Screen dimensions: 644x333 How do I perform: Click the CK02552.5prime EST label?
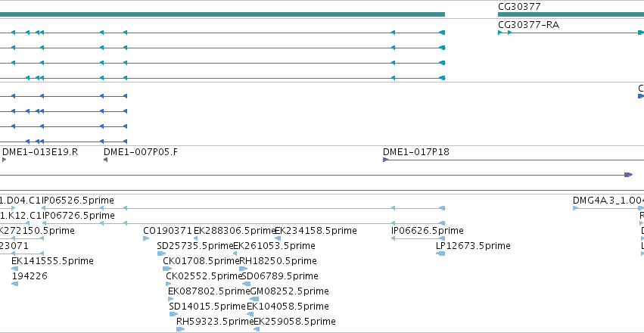tap(204, 276)
